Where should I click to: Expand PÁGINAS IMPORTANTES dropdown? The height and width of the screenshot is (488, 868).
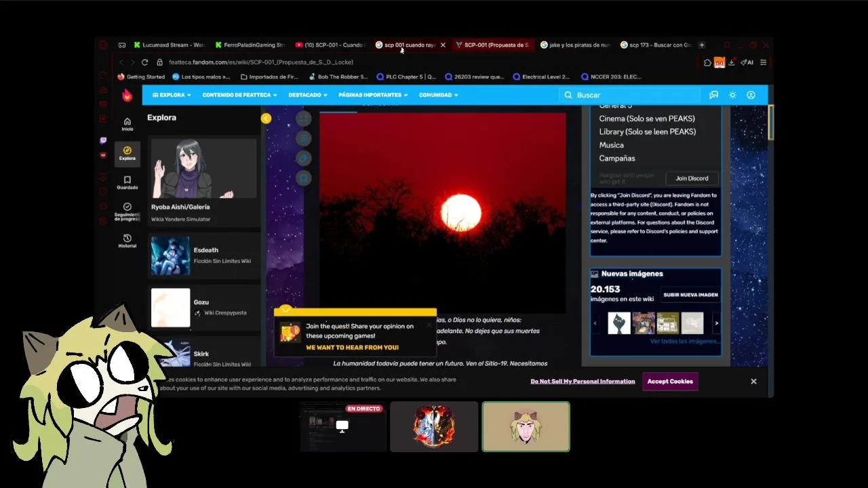coord(373,95)
